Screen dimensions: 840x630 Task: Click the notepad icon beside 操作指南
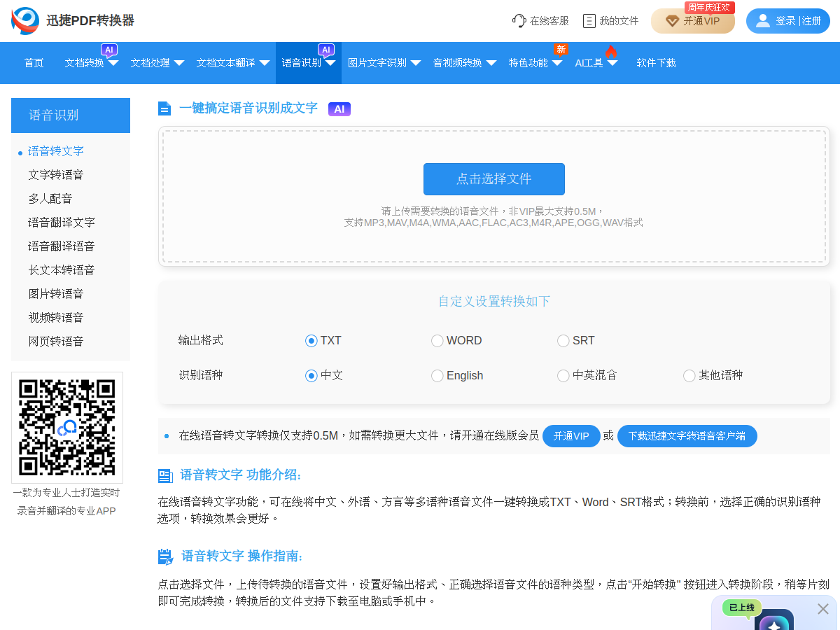tap(166, 557)
